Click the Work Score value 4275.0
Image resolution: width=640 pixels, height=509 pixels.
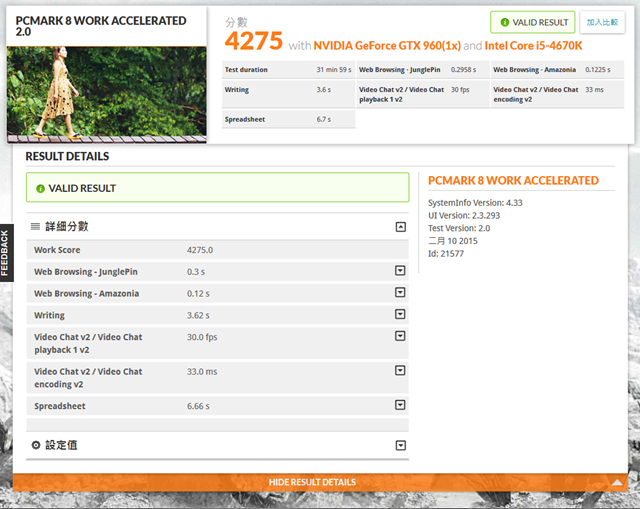(200, 250)
